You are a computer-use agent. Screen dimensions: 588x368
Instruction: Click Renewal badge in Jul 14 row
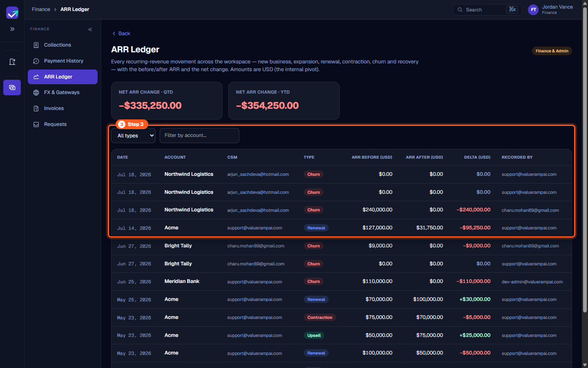(x=316, y=228)
